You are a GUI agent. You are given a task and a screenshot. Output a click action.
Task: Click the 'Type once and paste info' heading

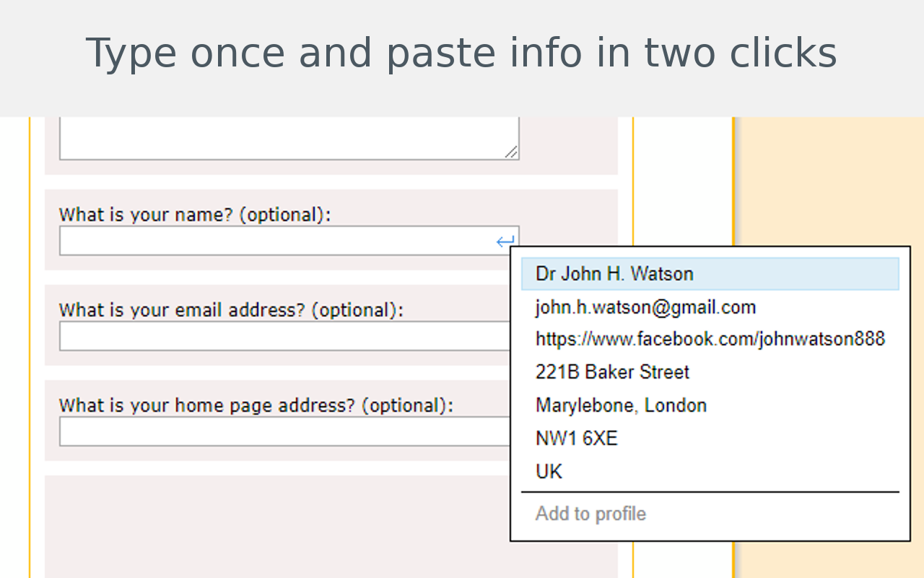click(x=461, y=53)
